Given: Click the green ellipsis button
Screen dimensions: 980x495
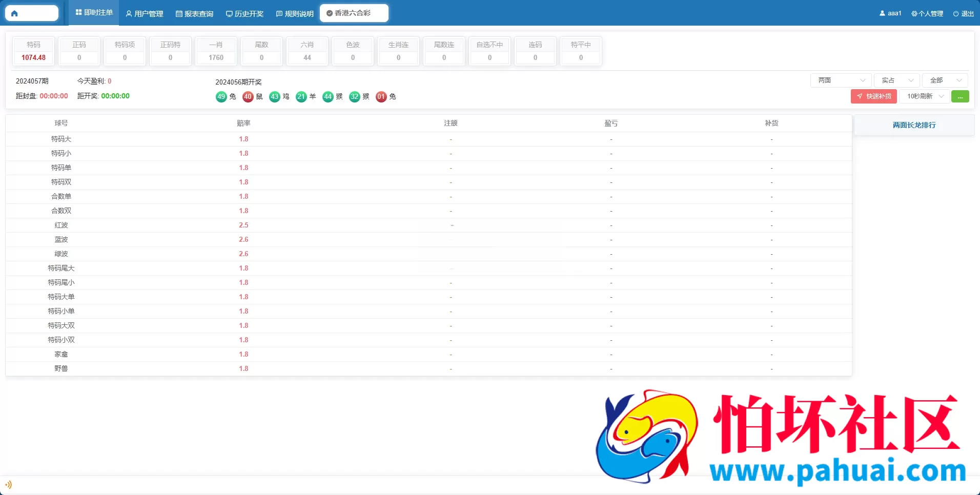Looking at the screenshot, I should pyautogui.click(x=960, y=96).
